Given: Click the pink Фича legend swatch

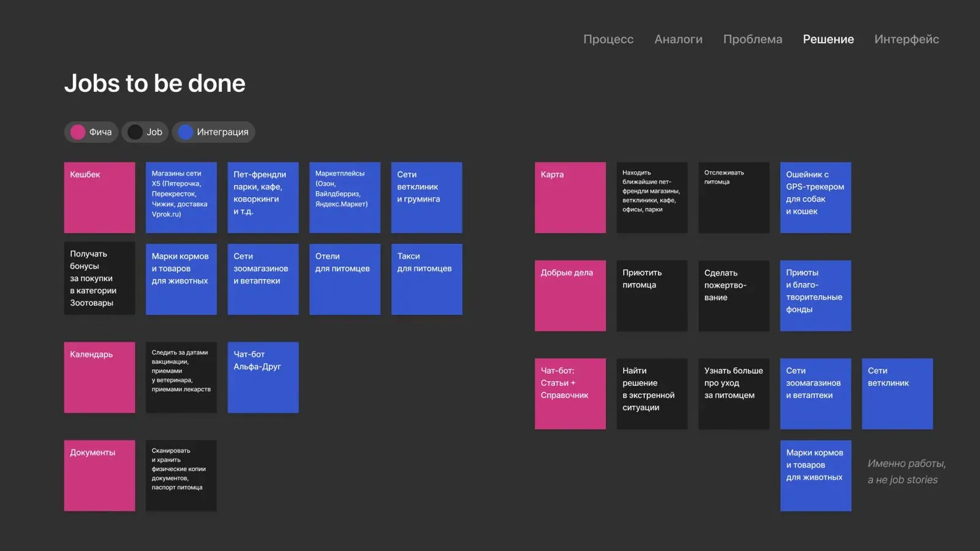Looking at the screenshot, I should click(78, 132).
